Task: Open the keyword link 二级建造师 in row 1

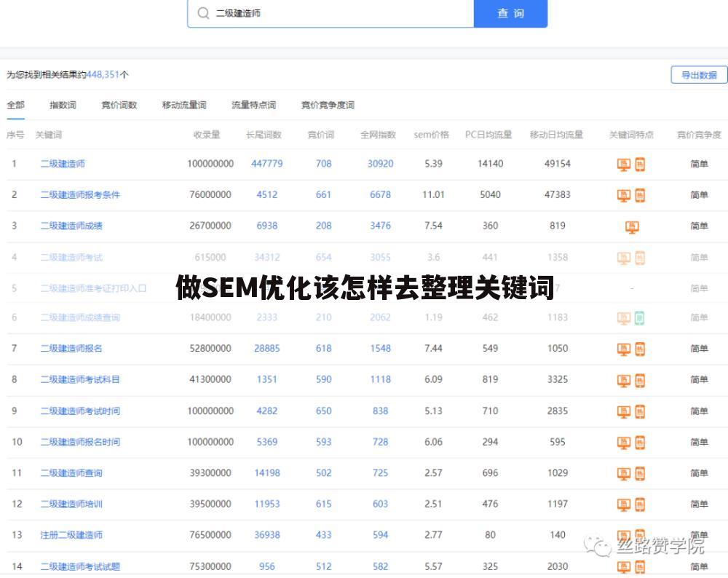Action: pyautogui.click(x=62, y=163)
